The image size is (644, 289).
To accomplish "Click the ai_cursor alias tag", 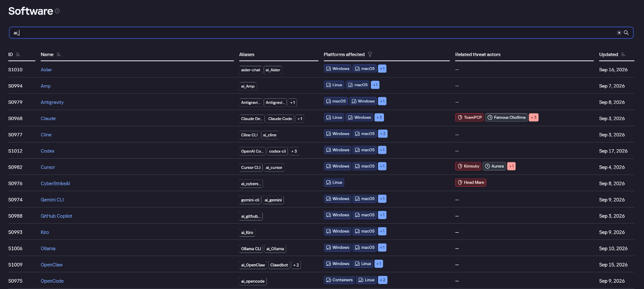I will [274, 167].
